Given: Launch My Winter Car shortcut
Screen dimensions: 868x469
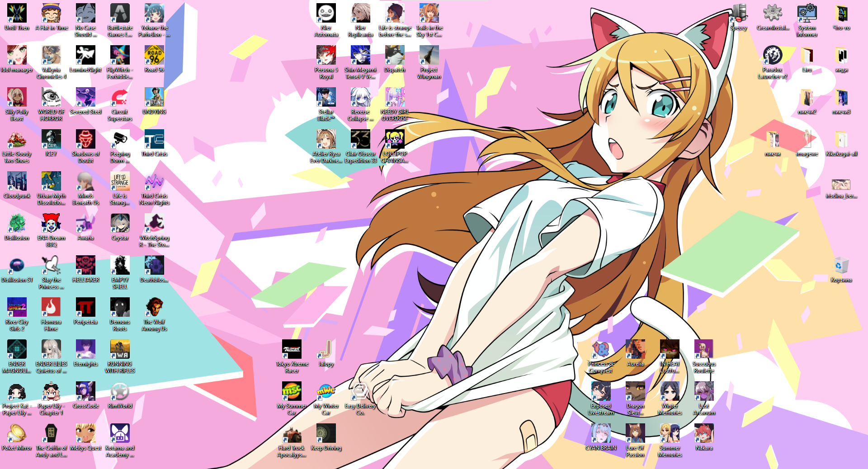Looking at the screenshot, I should tap(326, 399).
